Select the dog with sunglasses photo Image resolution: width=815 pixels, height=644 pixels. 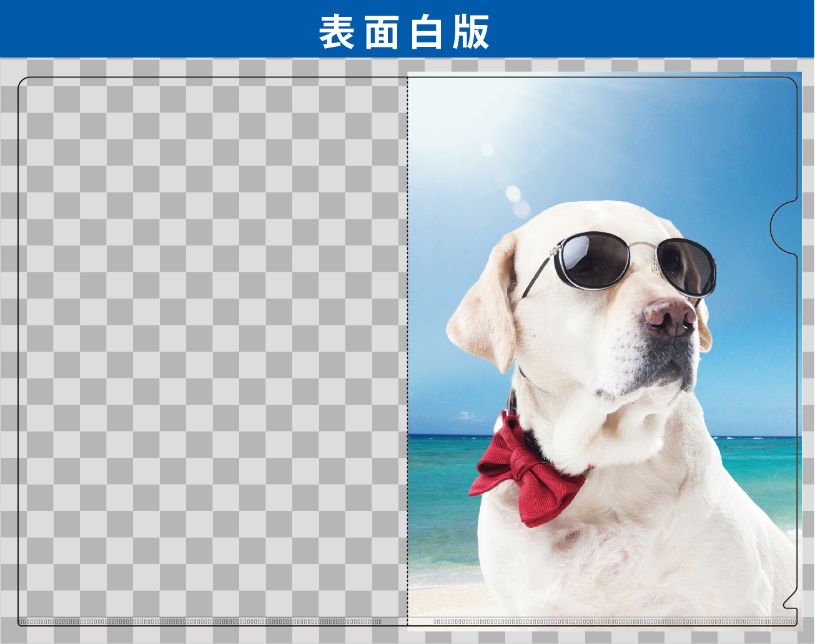pyautogui.click(x=604, y=351)
